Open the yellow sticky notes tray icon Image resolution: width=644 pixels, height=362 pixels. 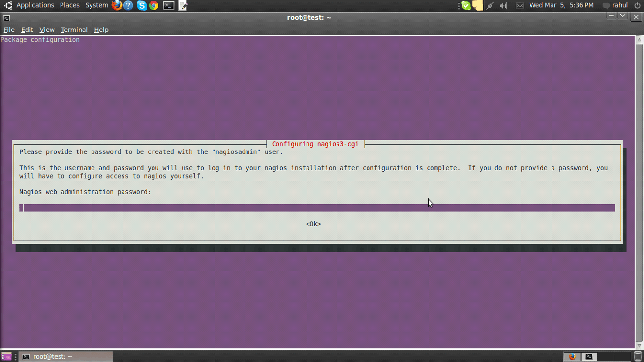click(478, 6)
